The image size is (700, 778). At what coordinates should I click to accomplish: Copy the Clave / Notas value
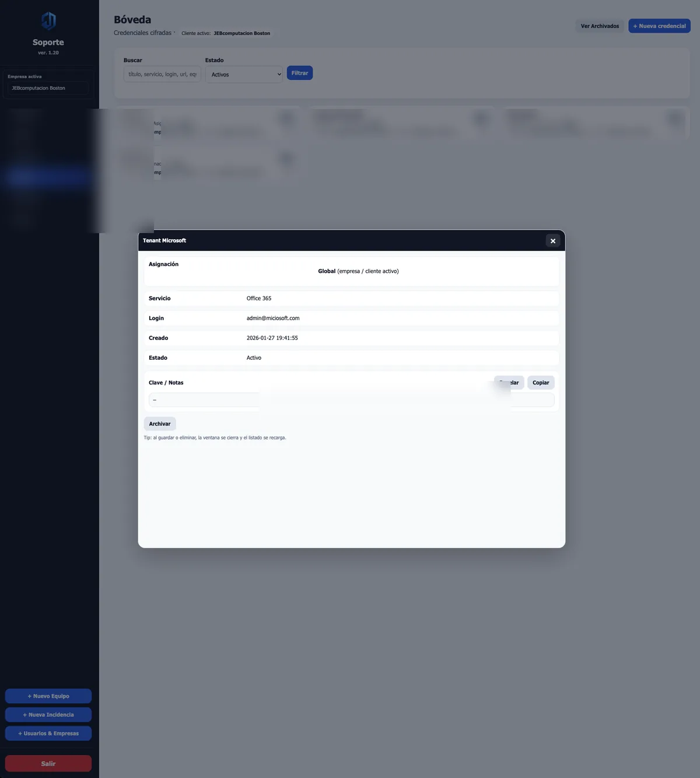(541, 383)
